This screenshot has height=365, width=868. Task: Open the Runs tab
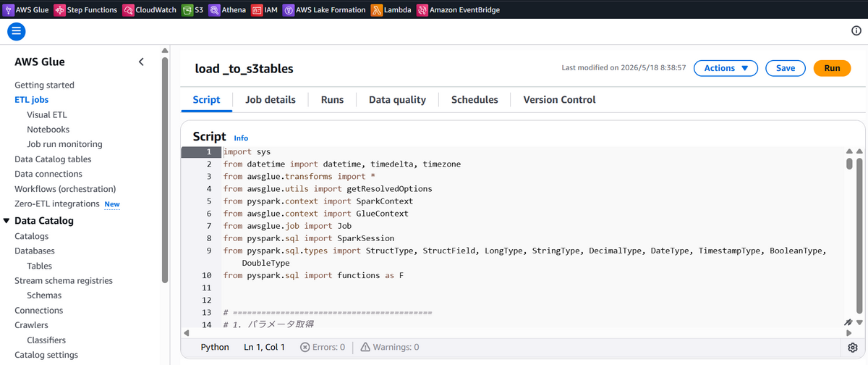click(332, 100)
